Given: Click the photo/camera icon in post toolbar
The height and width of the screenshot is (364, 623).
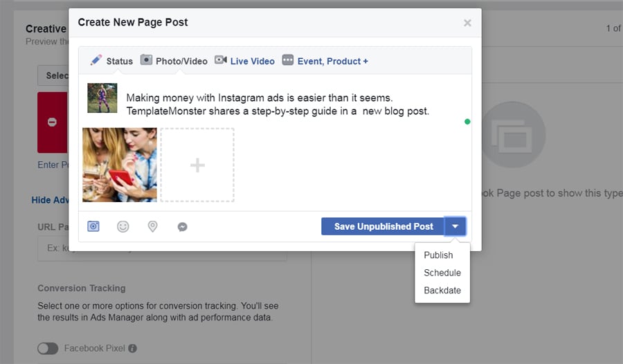Looking at the screenshot, I should pos(93,226).
